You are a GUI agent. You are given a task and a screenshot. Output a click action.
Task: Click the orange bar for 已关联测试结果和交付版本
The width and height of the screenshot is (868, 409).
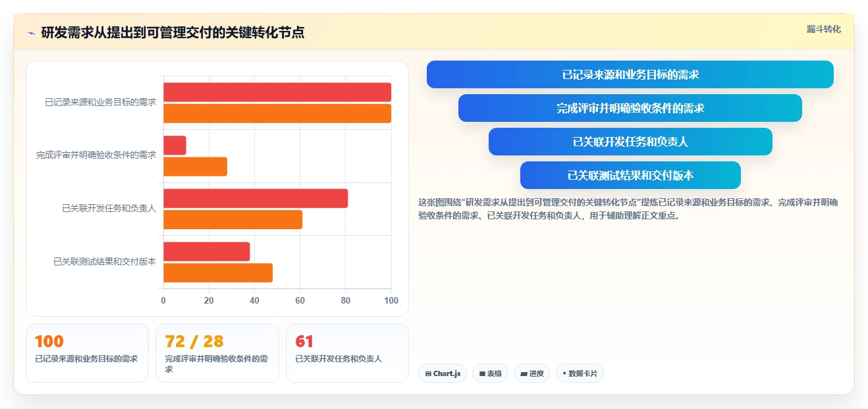[x=218, y=273]
